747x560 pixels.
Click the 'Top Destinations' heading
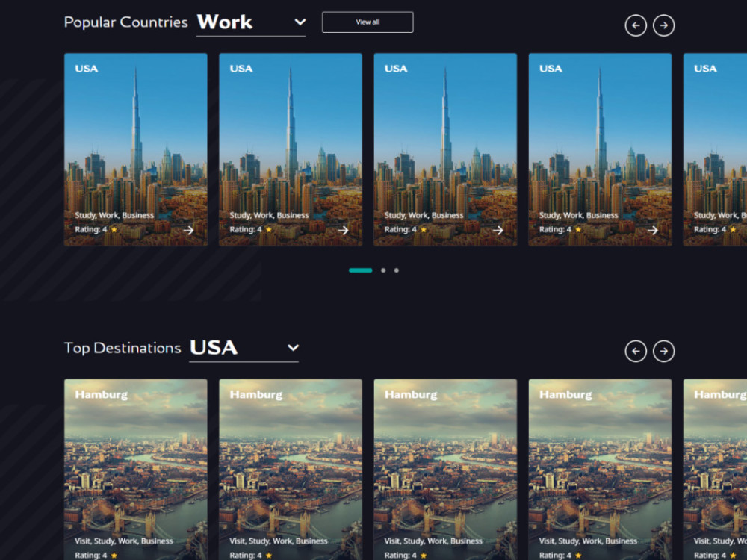click(123, 348)
